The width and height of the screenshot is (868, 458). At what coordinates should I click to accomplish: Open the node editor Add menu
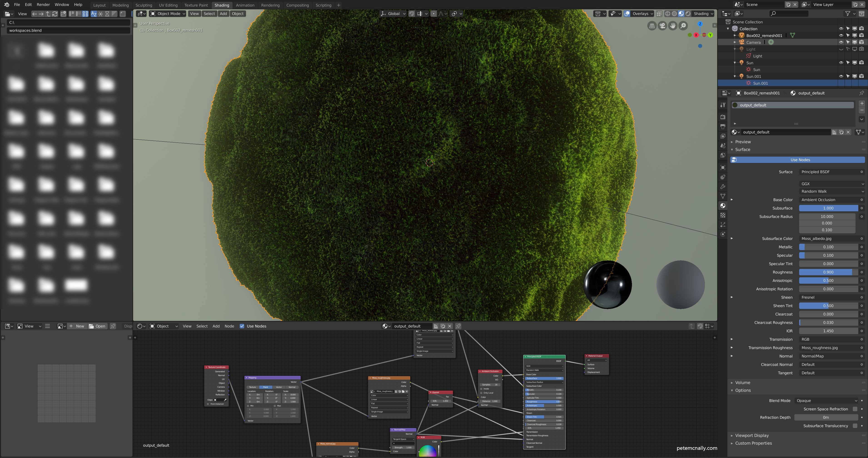point(216,326)
